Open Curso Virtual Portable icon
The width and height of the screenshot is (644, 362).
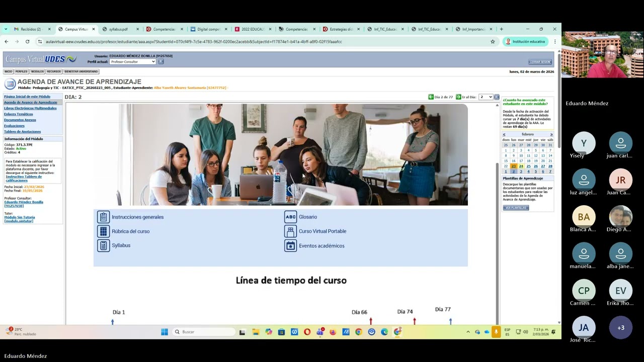(290, 231)
